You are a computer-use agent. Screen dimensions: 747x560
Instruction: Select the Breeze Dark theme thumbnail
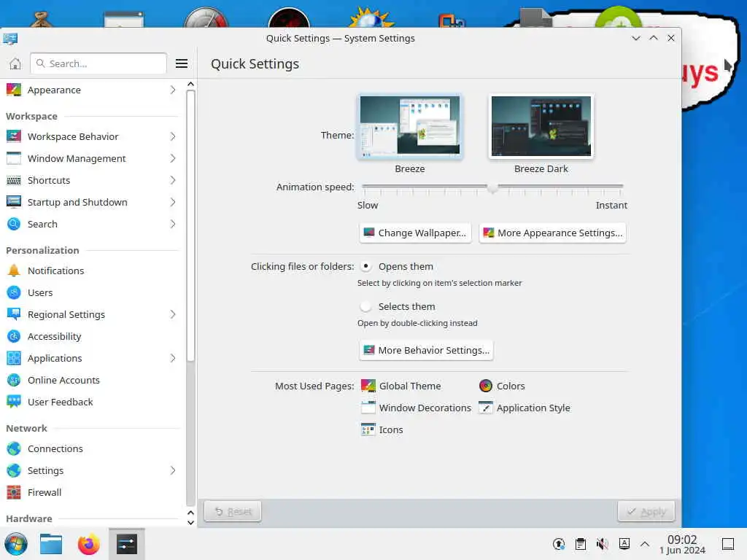[541, 126]
